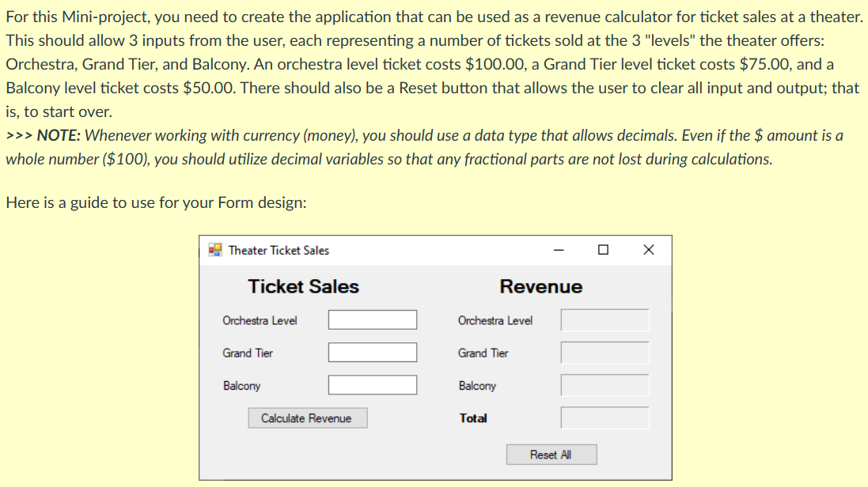
Task: Click the Calculate Revenue button
Action: (x=307, y=417)
